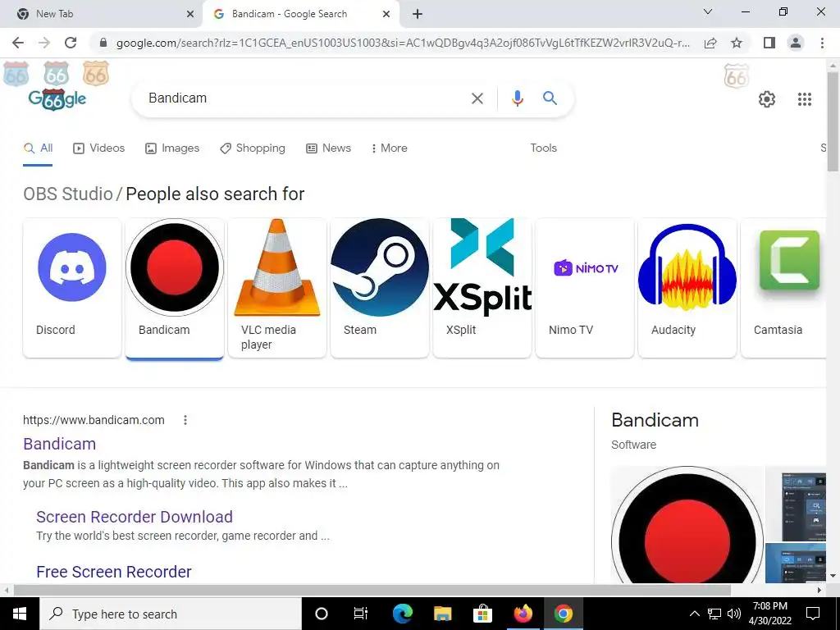Launch Microsoft Edge from the taskbar
This screenshot has height=630, width=840.
pos(402,614)
